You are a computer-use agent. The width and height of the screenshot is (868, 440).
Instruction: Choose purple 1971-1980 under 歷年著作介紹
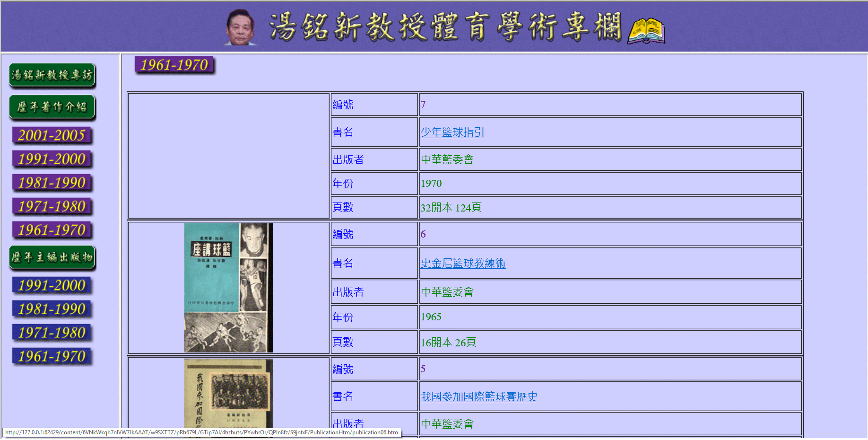tap(52, 206)
